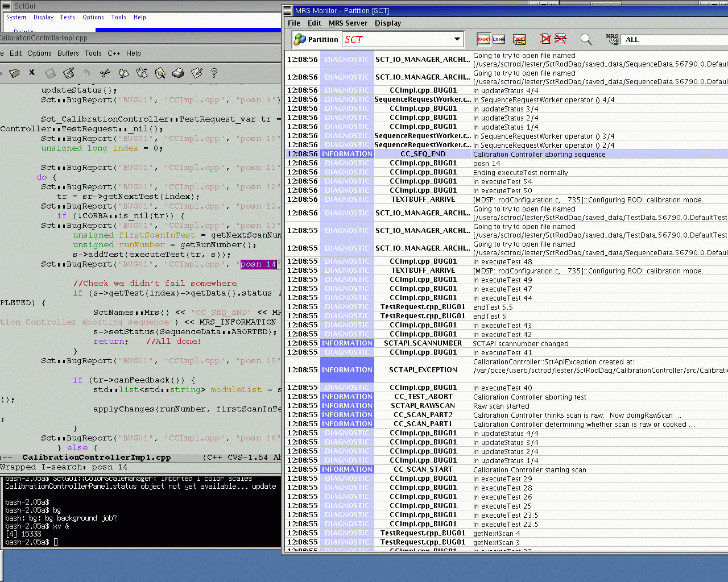
Task: Click the LONG format icon in MRS Monitor
Action: click(x=499, y=39)
